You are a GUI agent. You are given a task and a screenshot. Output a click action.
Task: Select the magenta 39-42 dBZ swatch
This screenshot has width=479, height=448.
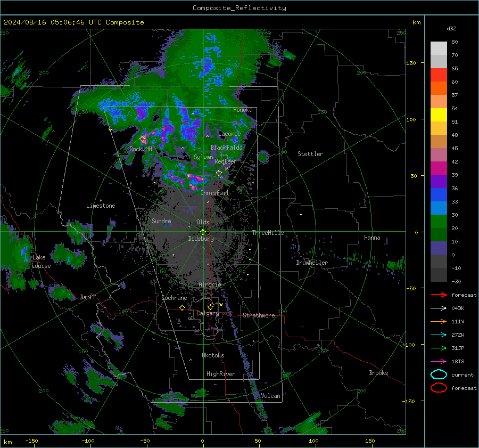439,168
